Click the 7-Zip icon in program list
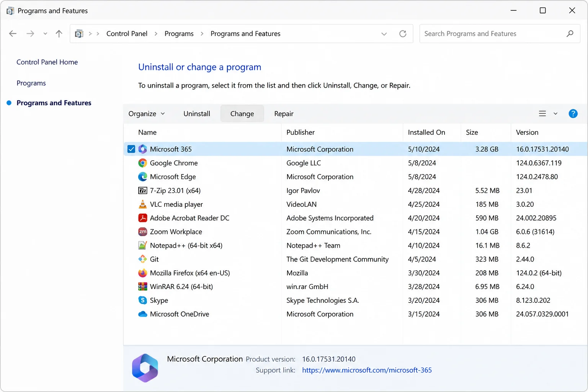This screenshot has width=588, height=392. pos(143,191)
